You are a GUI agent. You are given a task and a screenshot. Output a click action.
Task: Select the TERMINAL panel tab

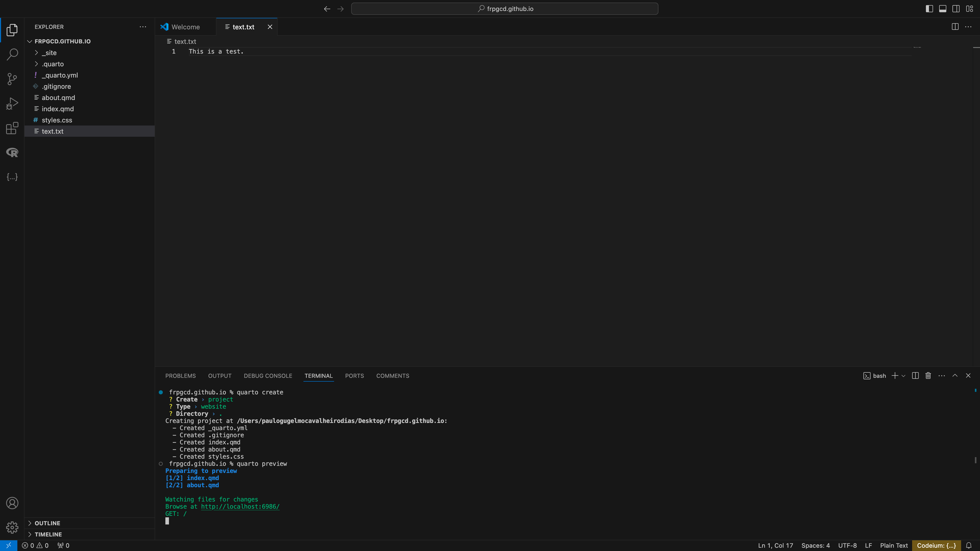pos(318,376)
